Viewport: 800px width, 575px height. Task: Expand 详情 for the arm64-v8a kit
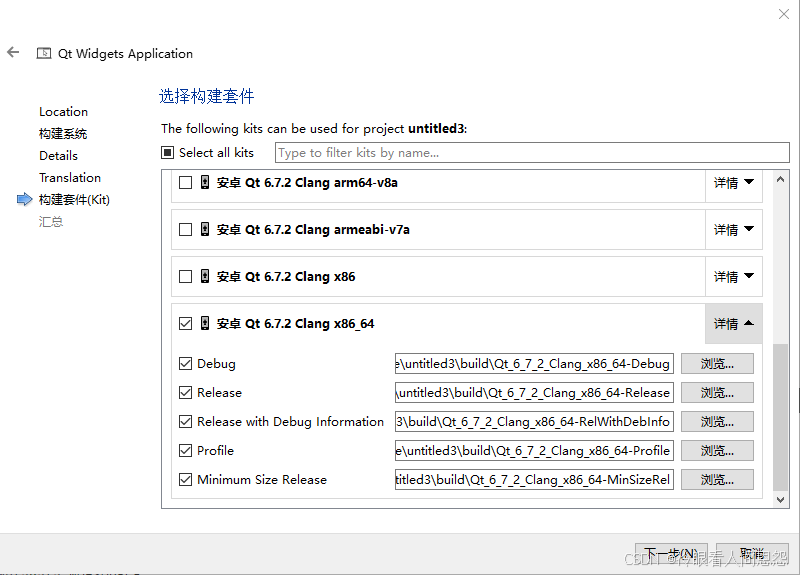tap(734, 183)
